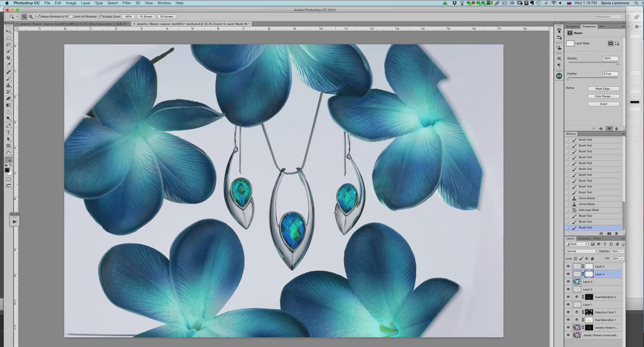Expand the layer Opacity dropdown arrow
Screen dimensions: 644x347
(622, 251)
